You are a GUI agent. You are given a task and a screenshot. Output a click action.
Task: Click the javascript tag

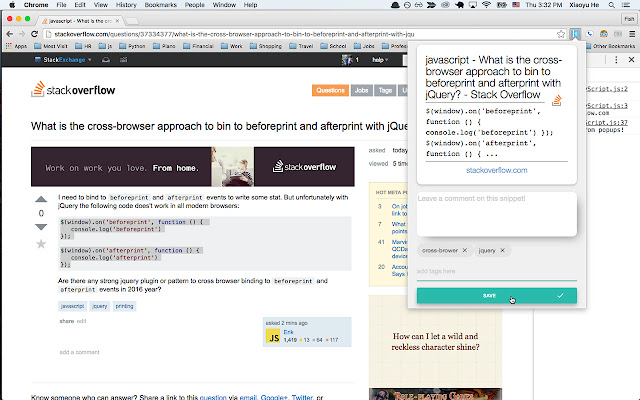point(72,306)
